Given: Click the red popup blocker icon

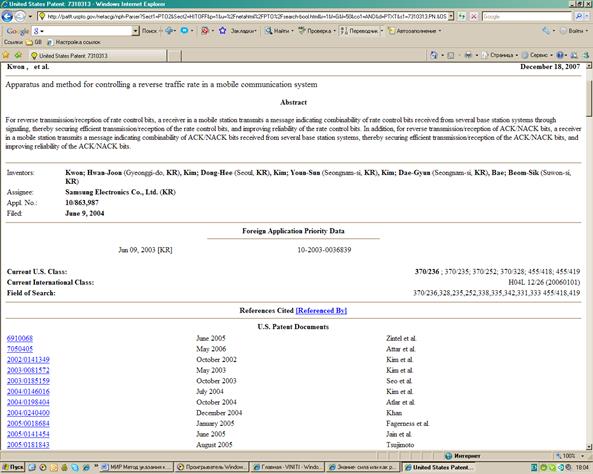Looking at the screenshot, I should click(x=205, y=31).
